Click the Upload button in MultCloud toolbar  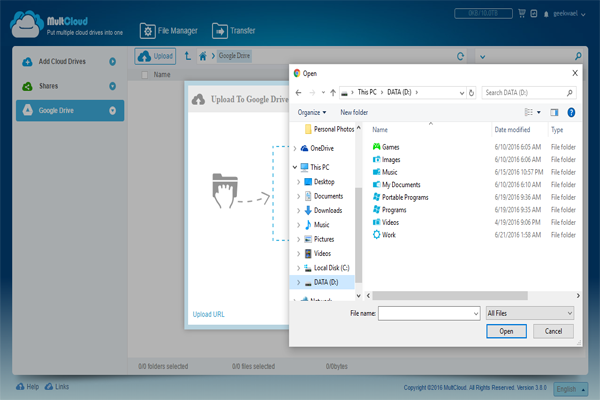click(x=155, y=56)
